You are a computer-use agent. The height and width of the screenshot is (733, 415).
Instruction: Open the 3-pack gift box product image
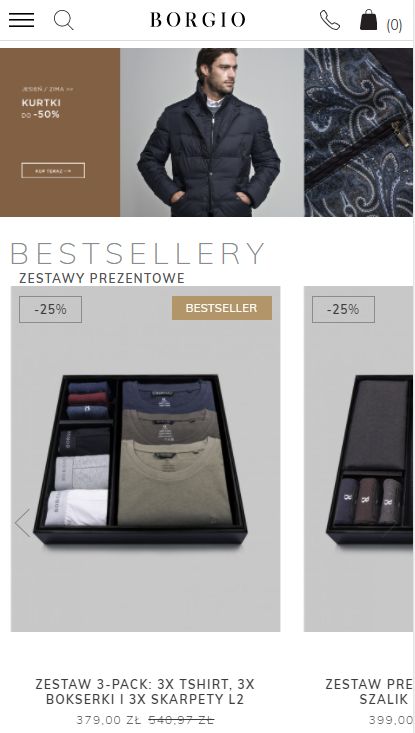[145, 459]
